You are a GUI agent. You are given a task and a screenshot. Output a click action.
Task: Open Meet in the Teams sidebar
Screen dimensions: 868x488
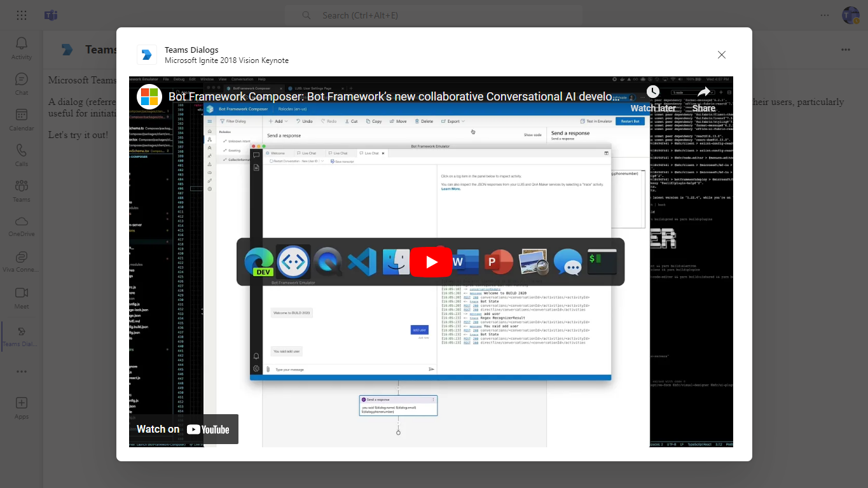22,298
